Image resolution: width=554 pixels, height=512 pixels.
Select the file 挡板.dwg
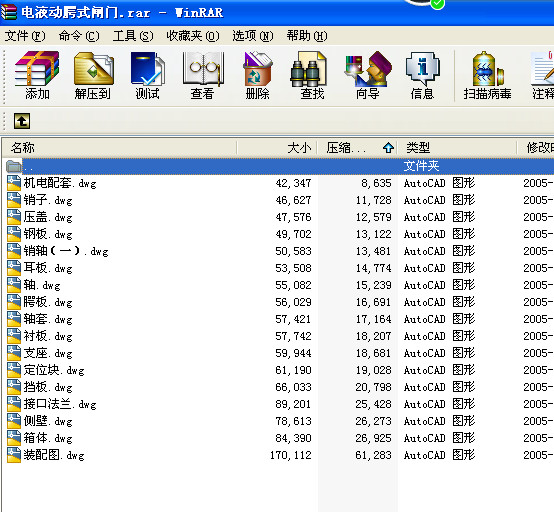(x=48, y=387)
